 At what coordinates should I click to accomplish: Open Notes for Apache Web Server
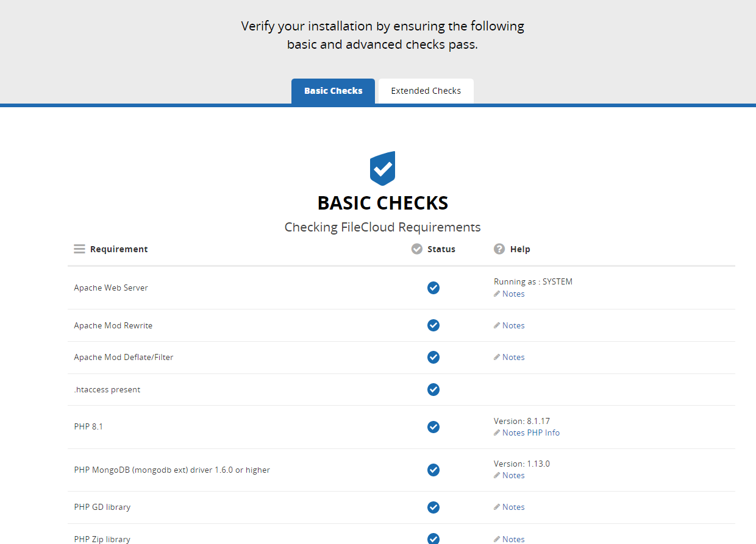pos(513,294)
